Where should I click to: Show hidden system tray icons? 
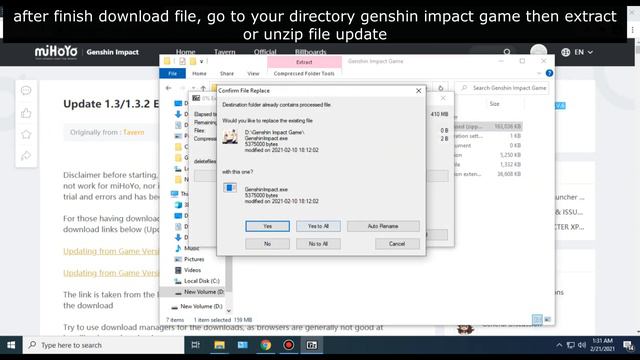(x=559, y=345)
